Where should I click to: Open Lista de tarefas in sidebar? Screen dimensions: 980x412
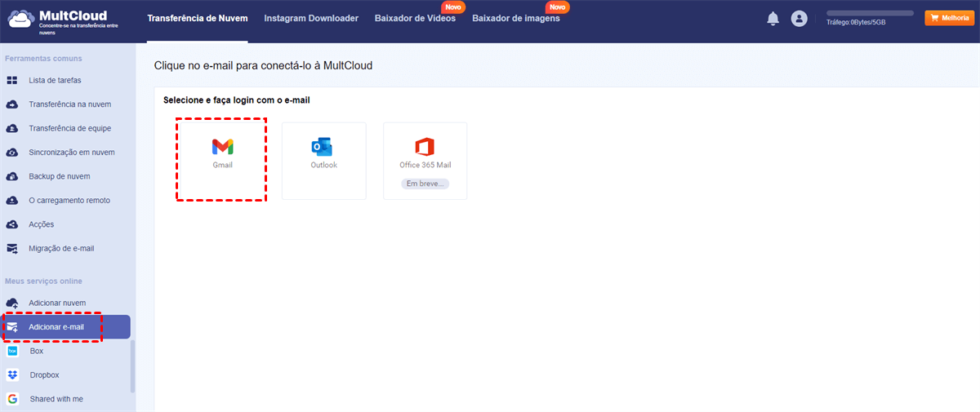tap(55, 81)
